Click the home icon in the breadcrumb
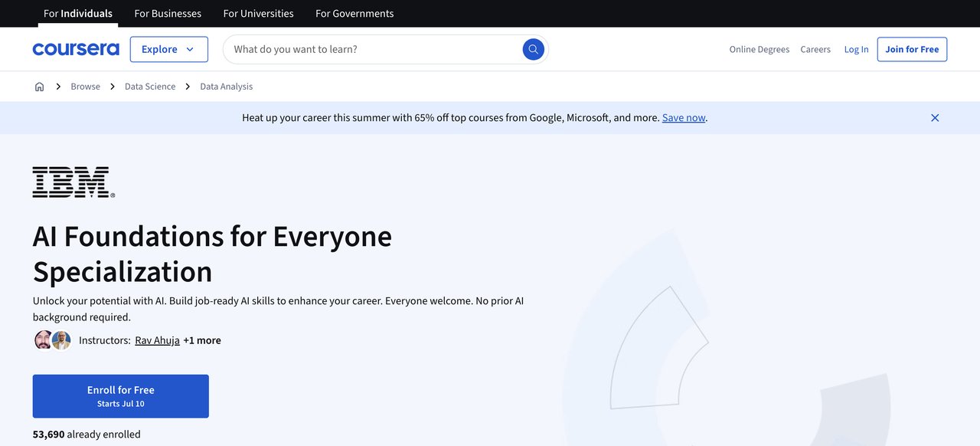Screen dimensions: 980x446 coord(39,86)
